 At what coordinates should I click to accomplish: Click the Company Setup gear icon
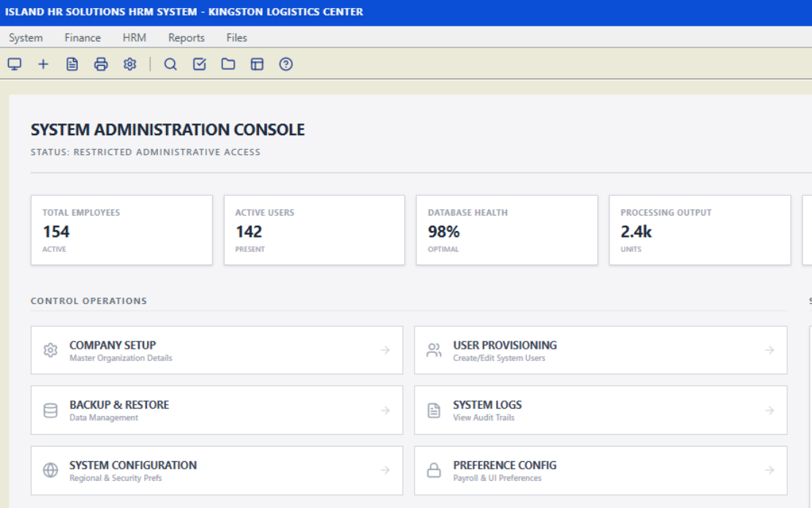click(x=50, y=350)
